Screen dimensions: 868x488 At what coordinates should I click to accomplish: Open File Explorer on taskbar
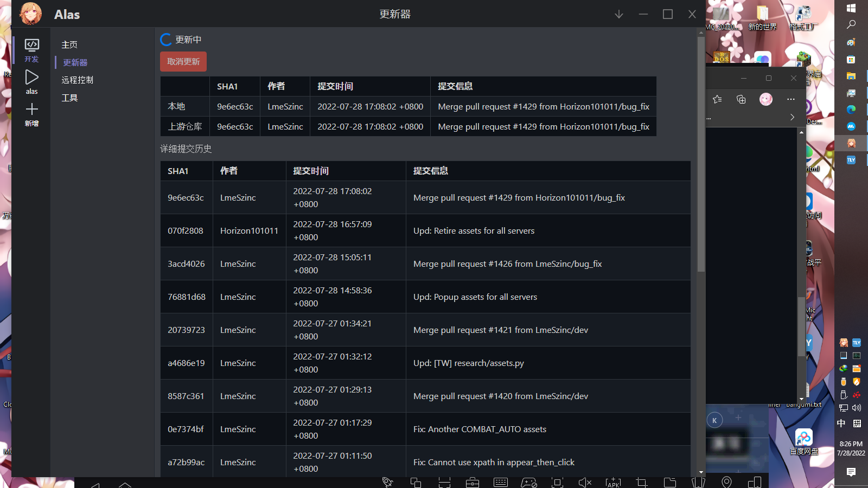click(x=851, y=76)
